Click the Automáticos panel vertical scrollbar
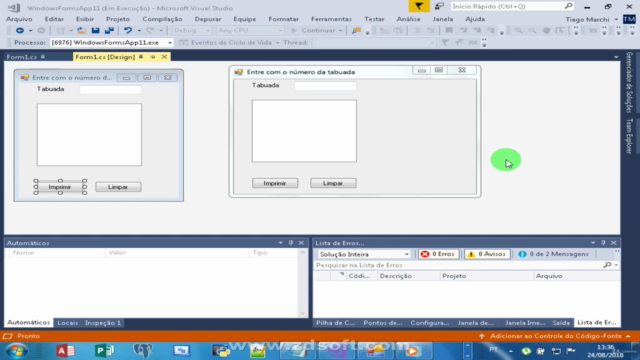 [x=302, y=283]
